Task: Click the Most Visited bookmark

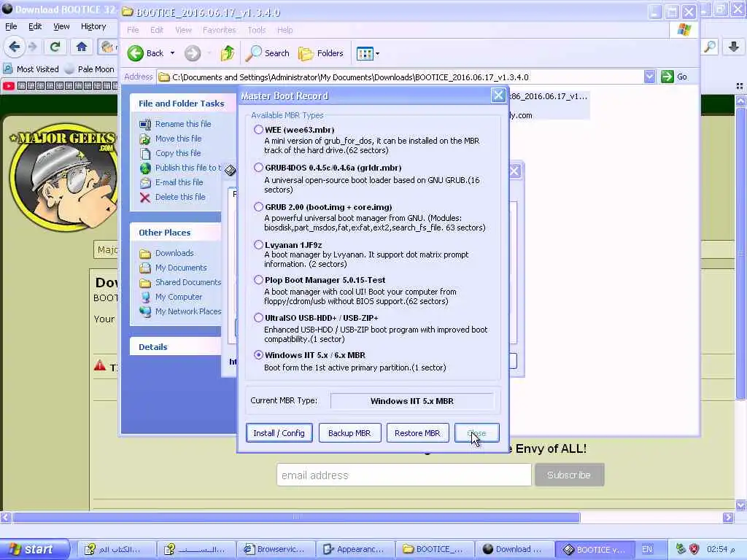Action: (31, 69)
